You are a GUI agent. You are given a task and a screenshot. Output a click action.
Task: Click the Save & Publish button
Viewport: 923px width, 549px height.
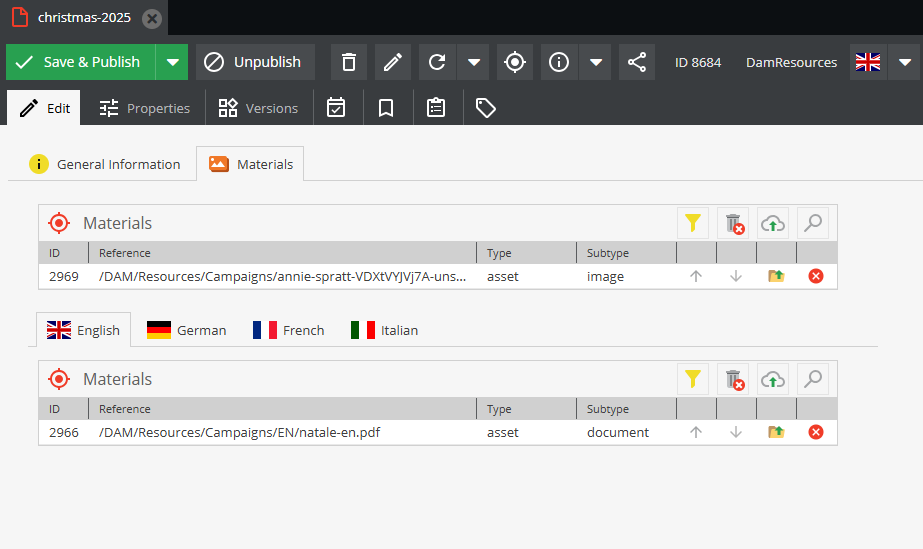tap(80, 62)
